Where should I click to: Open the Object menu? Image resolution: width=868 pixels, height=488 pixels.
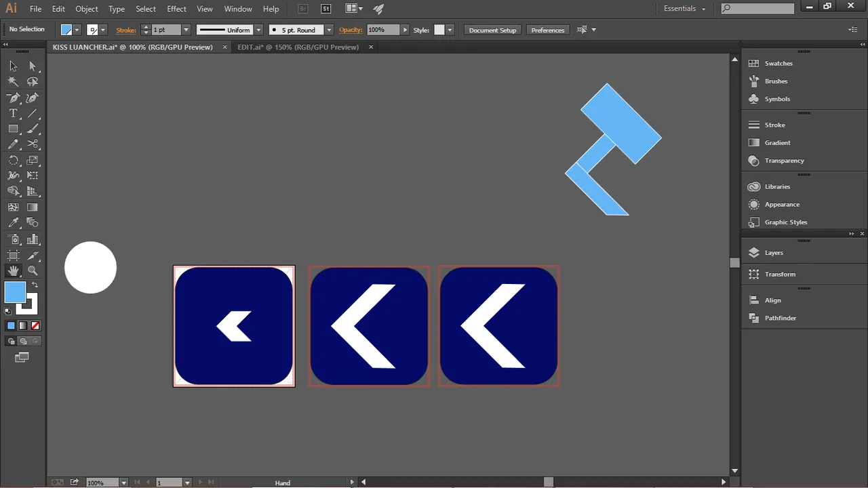[87, 9]
